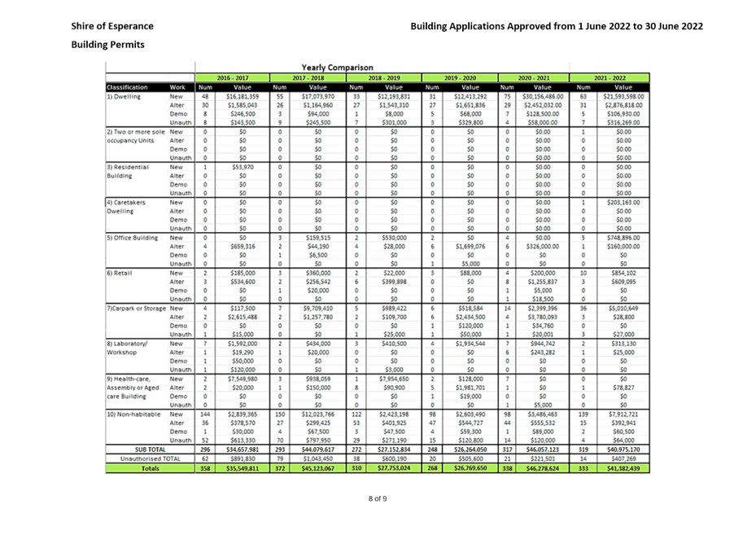This screenshot has width=756, height=535.
Task: Click the 'Building Permits' heading
Action: (x=107, y=44)
